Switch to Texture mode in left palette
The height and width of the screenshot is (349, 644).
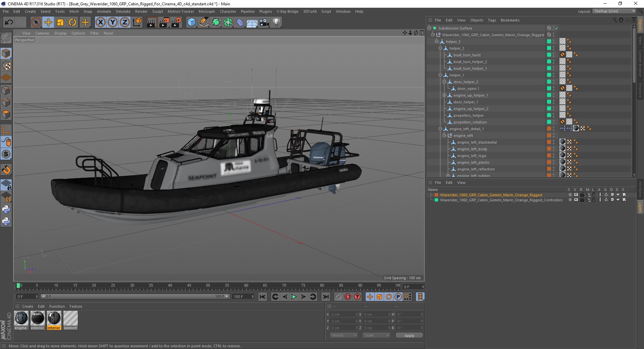tap(6, 65)
